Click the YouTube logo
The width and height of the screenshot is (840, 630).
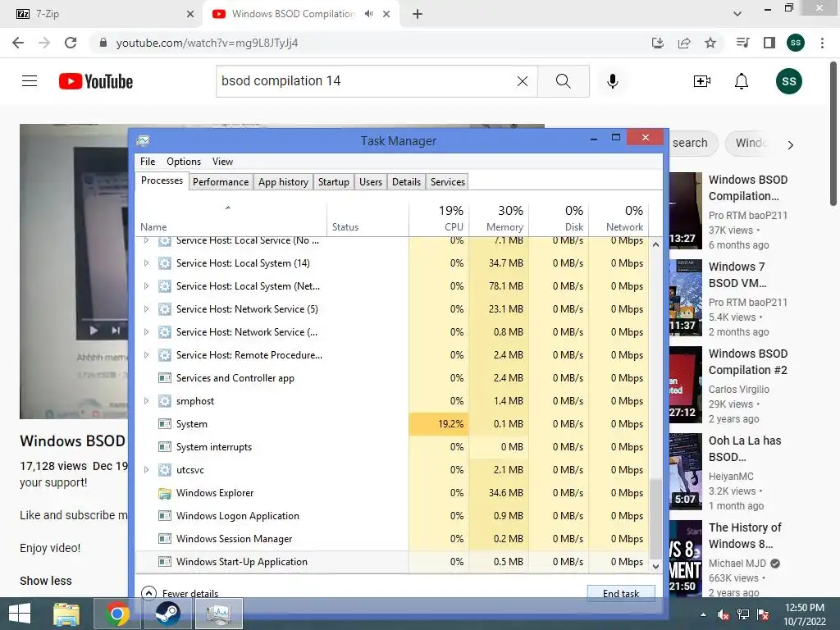point(96,81)
